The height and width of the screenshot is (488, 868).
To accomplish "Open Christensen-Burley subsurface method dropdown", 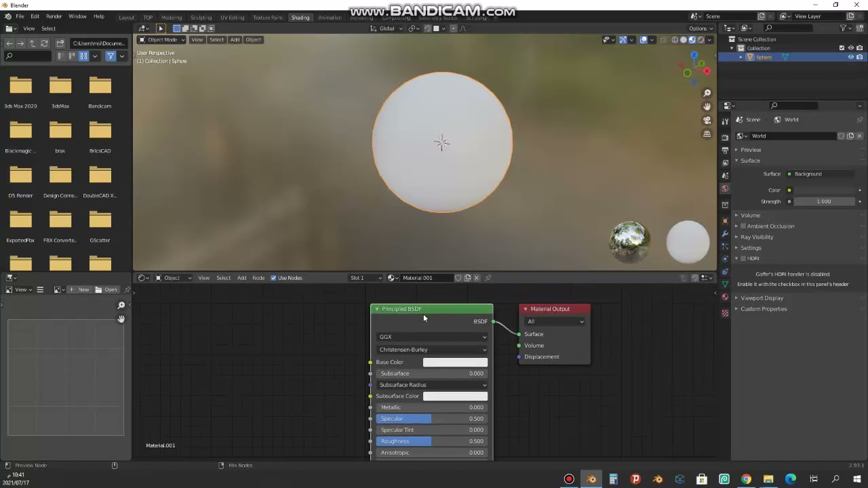I will pos(432,350).
